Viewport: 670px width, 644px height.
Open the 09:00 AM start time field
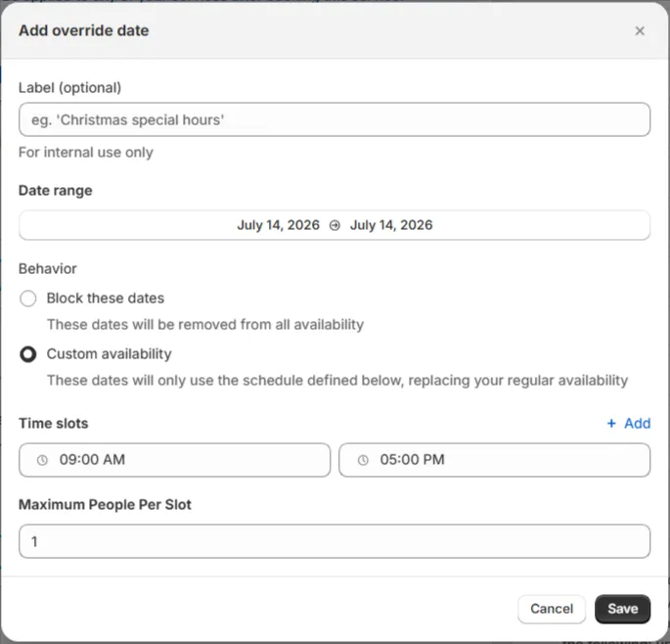pyautogui.click(x=175, y=460)
